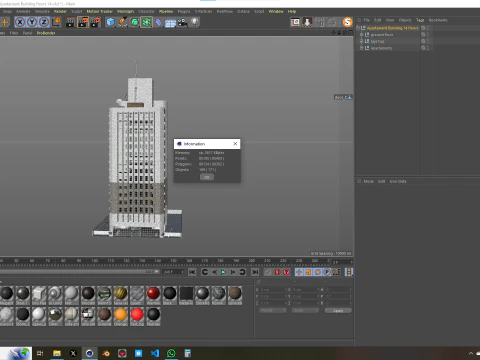The width and height of the screenshot is (480, 360).
Task: Open Tags menu in Object Manager
Action: pyautogui.click(x=420, y=20)
